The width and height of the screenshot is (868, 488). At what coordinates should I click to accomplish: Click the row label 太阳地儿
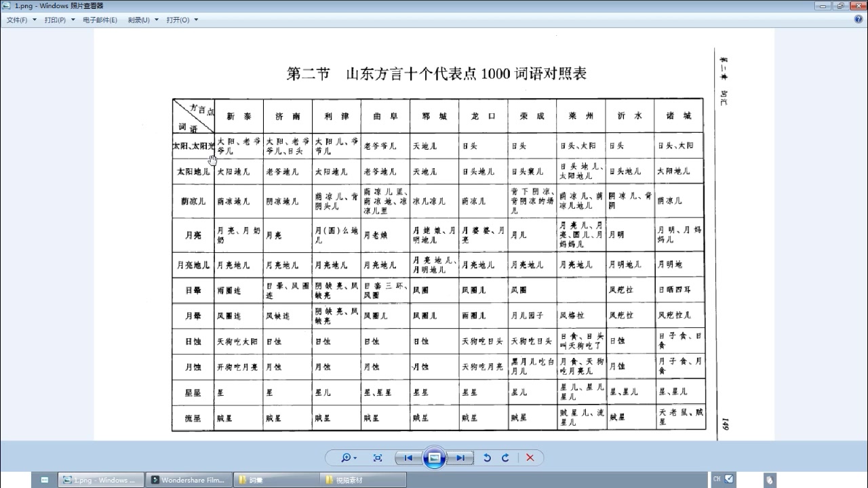coord(193,171)
